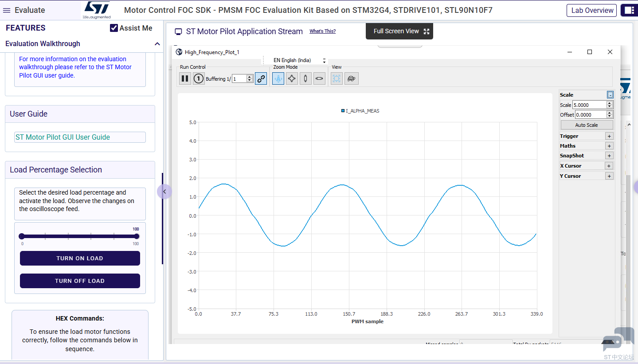Select the horizontal zoom mode icon
The width and height of the screenshot is (638, 364).
point(319,78)
